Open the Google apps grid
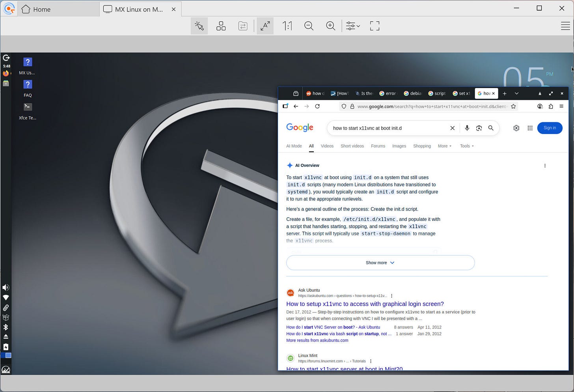 tap(530, 128)
